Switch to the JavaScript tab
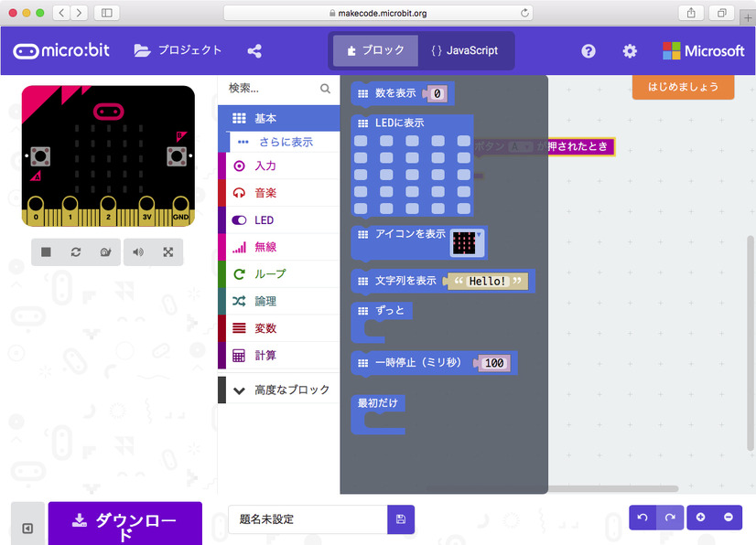756x545 pixels. click(x=465, y=50)
